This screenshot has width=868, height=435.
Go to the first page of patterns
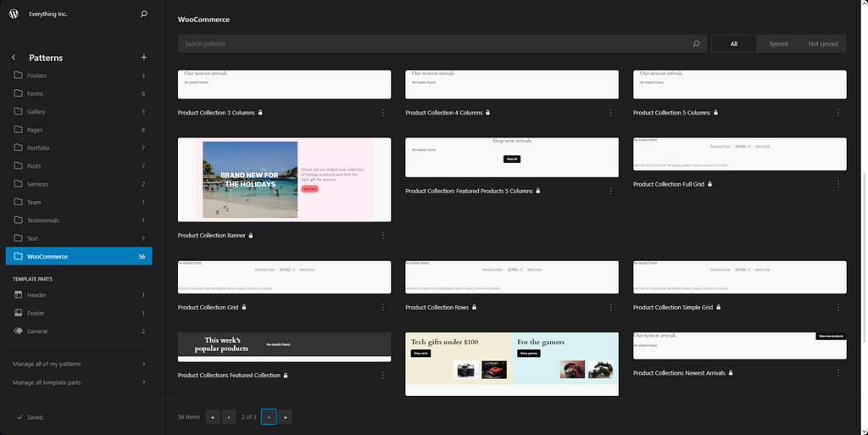click(212, 416)
